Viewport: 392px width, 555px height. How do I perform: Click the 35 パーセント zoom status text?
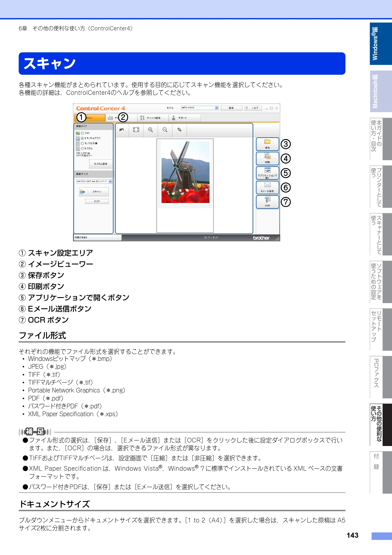click(211, 238)
